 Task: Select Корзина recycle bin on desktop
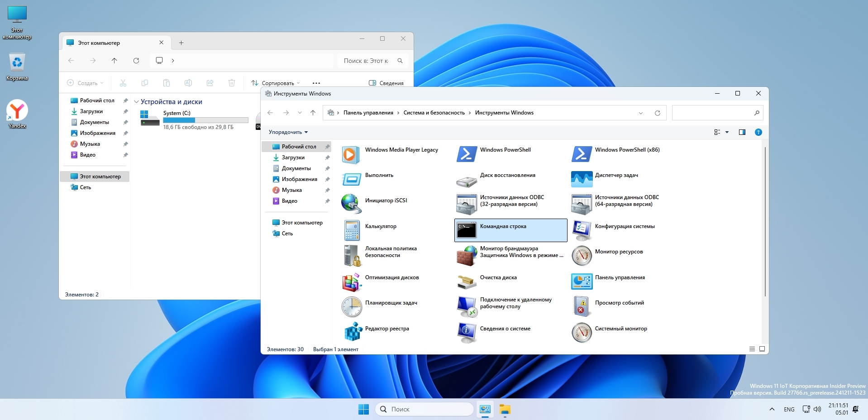coord(17,67)
